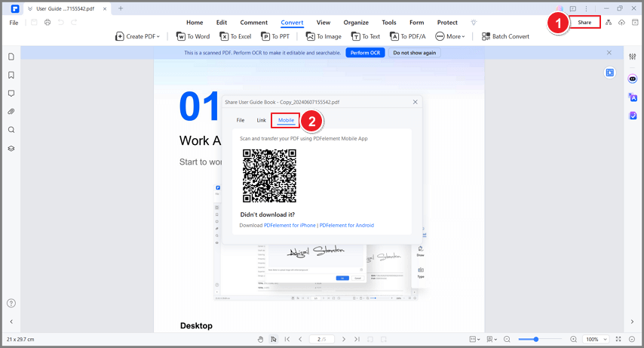The image size is (644, 348).
Task: Open the AI assistant robot icon
Action: (633, 79)
